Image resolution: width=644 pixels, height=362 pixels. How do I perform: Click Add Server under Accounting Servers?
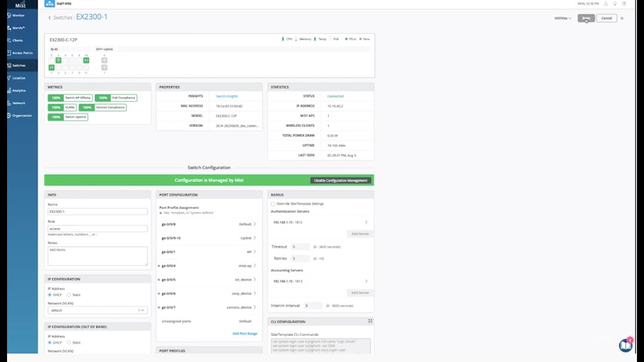click(x=360, y=293)
